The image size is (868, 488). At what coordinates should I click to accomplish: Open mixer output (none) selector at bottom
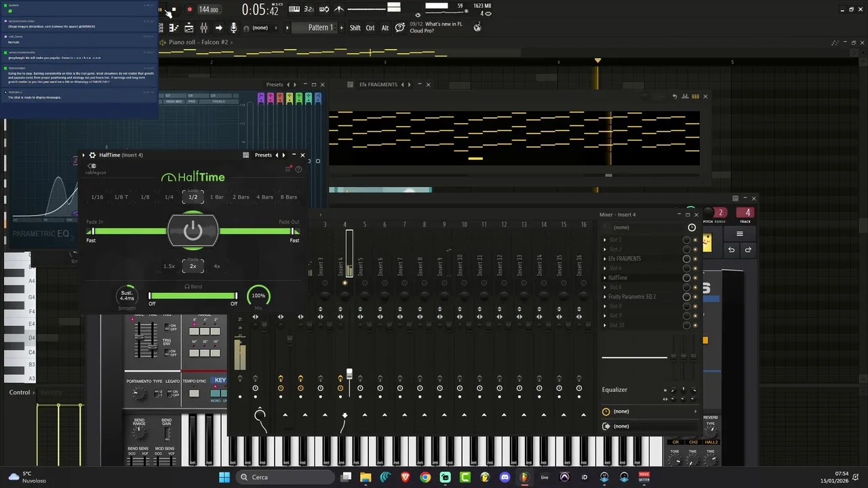point(650,426)
